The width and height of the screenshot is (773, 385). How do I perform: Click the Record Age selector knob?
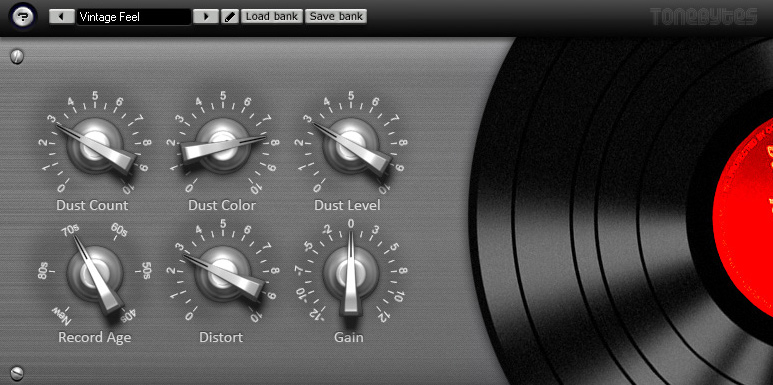tap(95, 274)
